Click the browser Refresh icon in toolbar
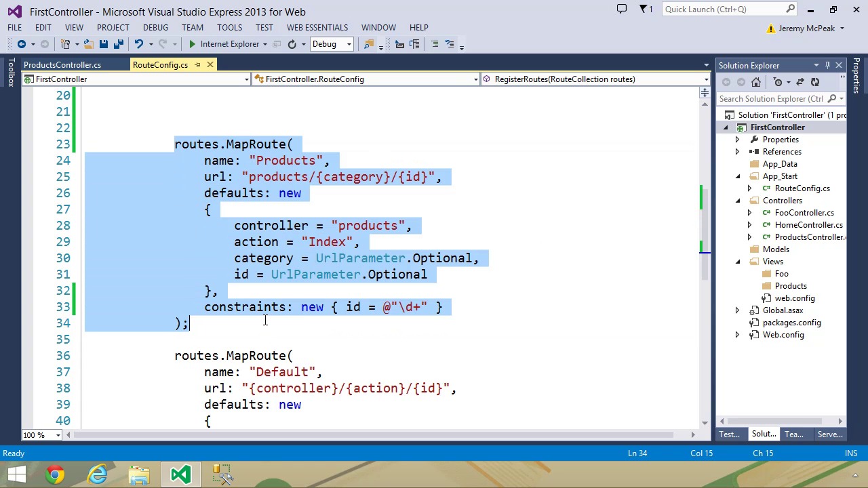This screenshot has height=488, width=868. pos(292,44)
